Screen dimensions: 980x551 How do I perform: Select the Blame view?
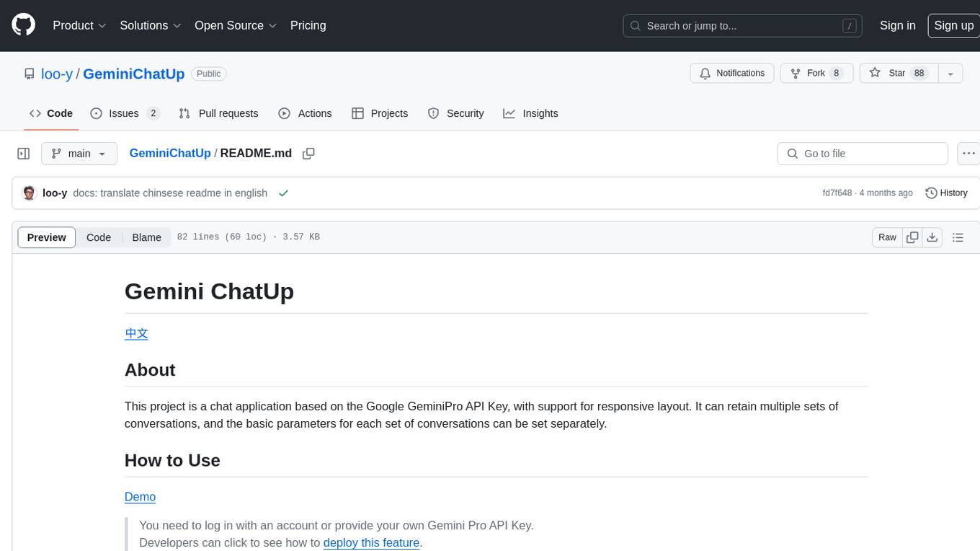coord(146,237)
